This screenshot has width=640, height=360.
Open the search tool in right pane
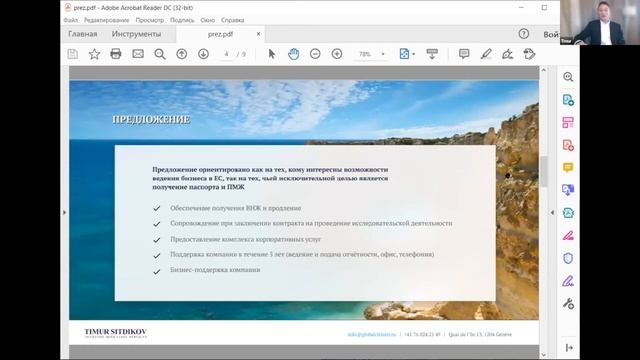tap(568, 77)
